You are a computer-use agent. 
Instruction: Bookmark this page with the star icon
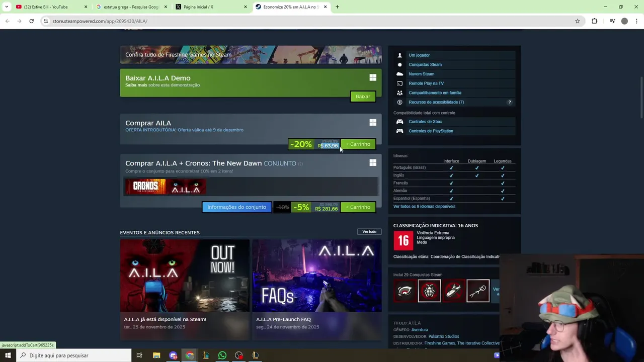(x=578, y=21)
